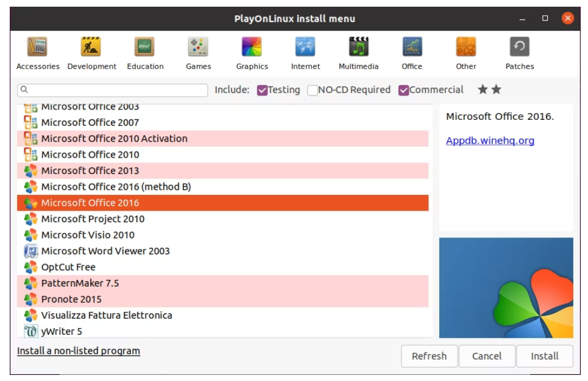
Task: Open the Accessories category
Action: click(x=38, y=53)
